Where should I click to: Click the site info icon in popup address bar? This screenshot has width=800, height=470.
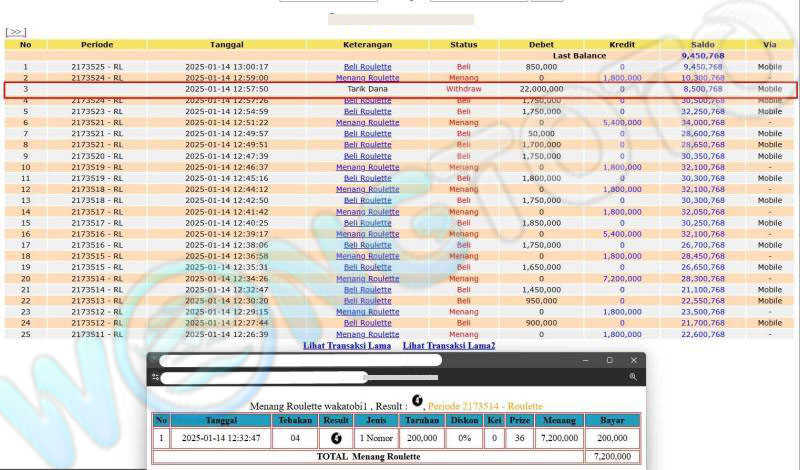[156, 377]
